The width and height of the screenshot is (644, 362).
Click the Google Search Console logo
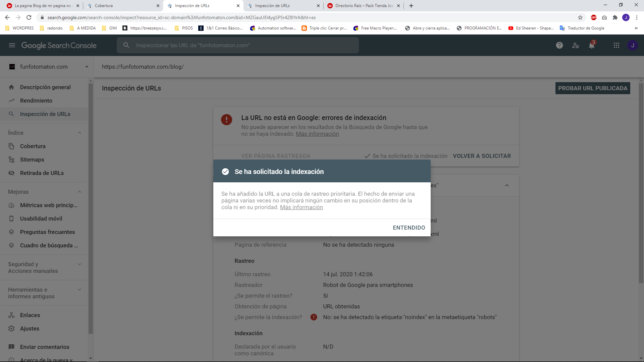click(59, 45)
